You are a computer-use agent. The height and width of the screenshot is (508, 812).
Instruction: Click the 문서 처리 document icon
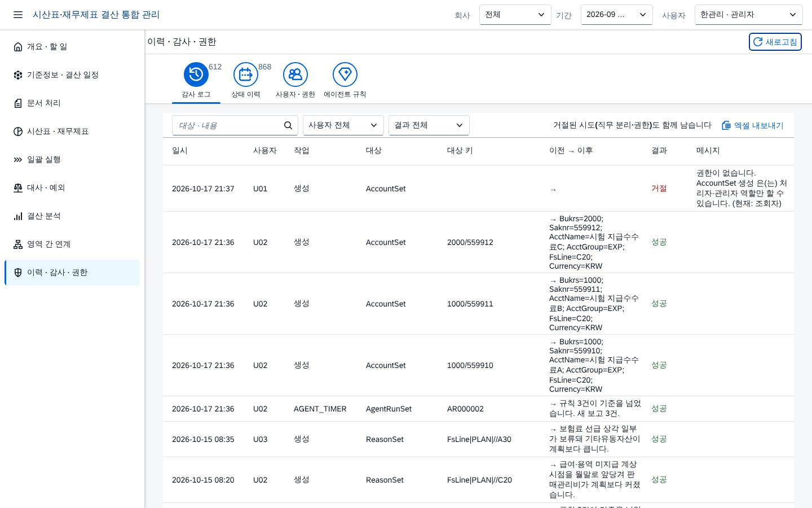click(18, 103)
